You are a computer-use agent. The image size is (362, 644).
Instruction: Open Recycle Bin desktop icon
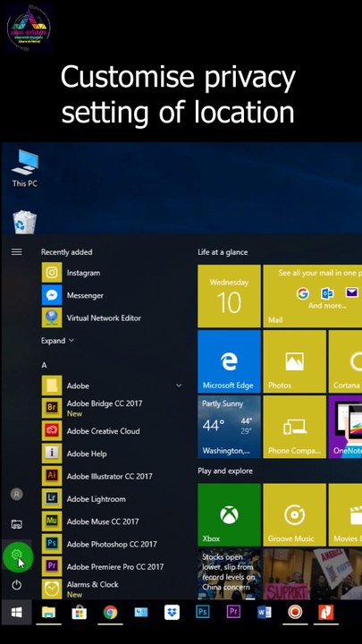click(x=25, y=222)
